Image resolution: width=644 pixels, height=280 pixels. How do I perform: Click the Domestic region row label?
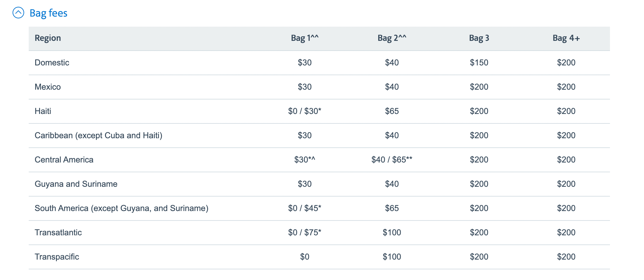(x=52, y=63)
